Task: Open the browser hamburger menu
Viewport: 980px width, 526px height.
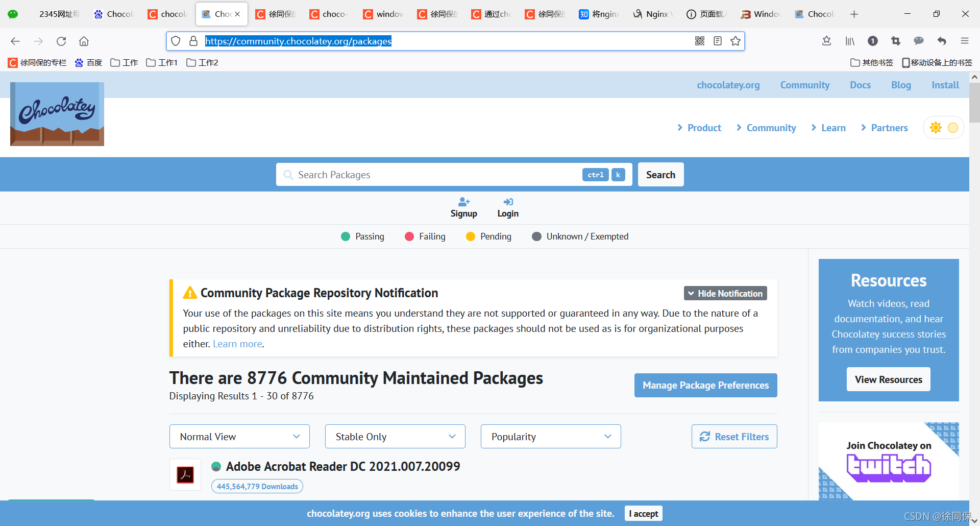Action: 965,41
